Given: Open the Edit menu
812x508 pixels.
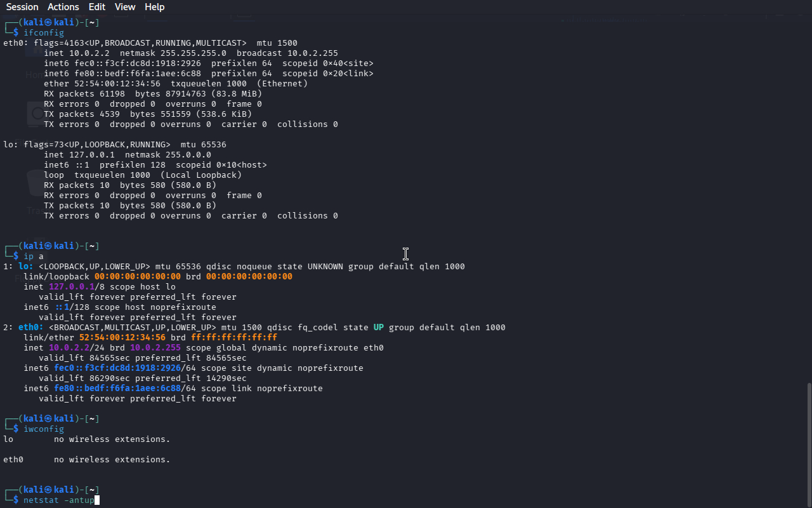Looking at the screenshot, I should tap(97, 7).
